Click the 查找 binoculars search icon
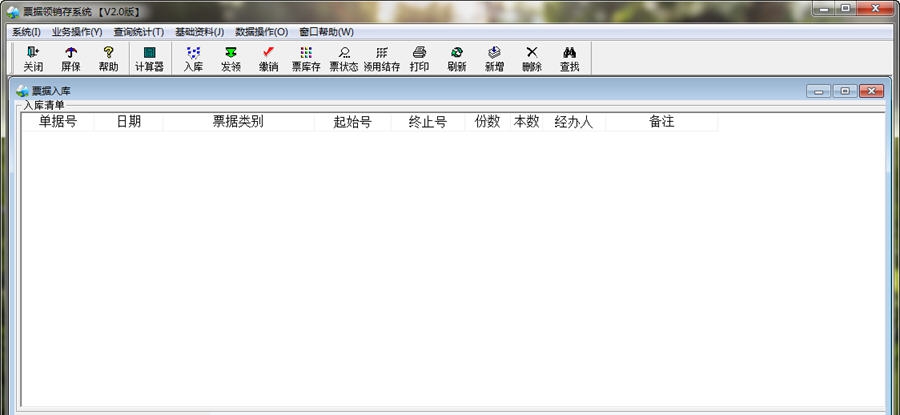 pos(569,59)
